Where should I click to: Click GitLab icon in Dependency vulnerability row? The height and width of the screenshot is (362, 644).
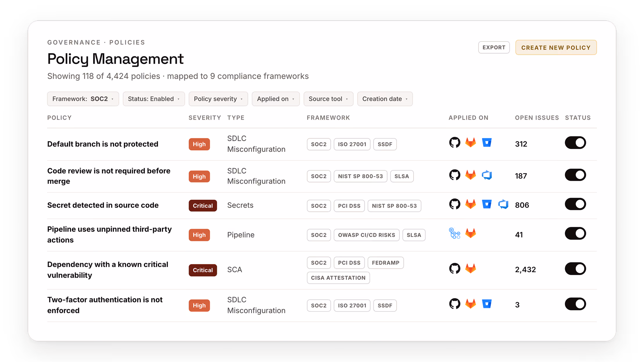[471, 269]
